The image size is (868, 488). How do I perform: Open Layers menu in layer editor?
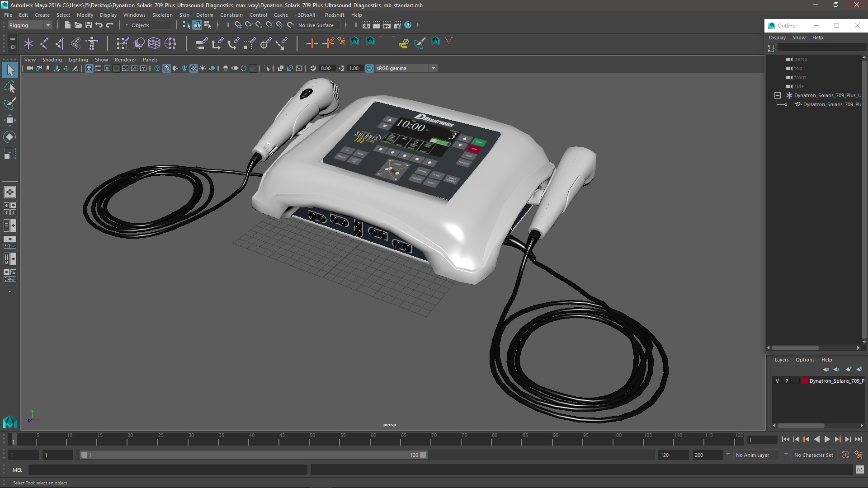pos(781,360)
